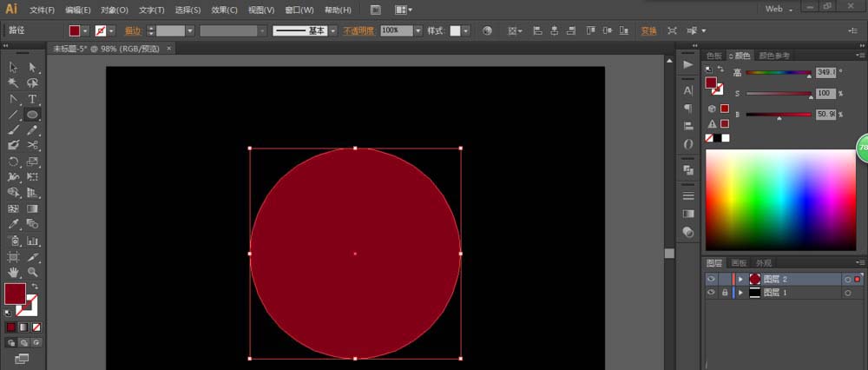Open the 窗口(W) menu
The image size is (868, 370).
pos(299,10)
